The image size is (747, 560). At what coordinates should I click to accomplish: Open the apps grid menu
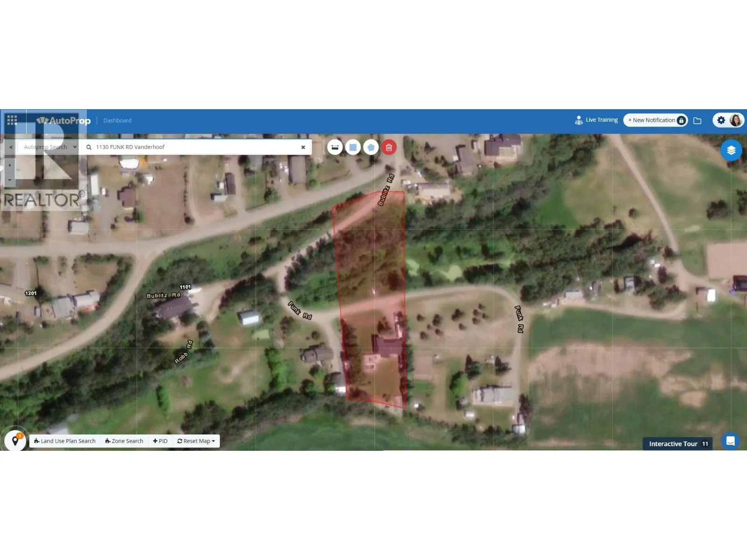12,120
